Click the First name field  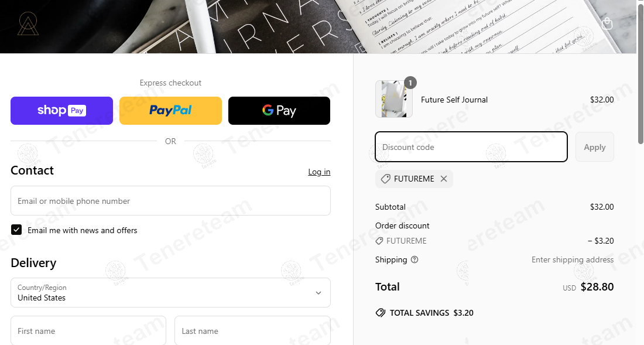(x=88, y=330)
